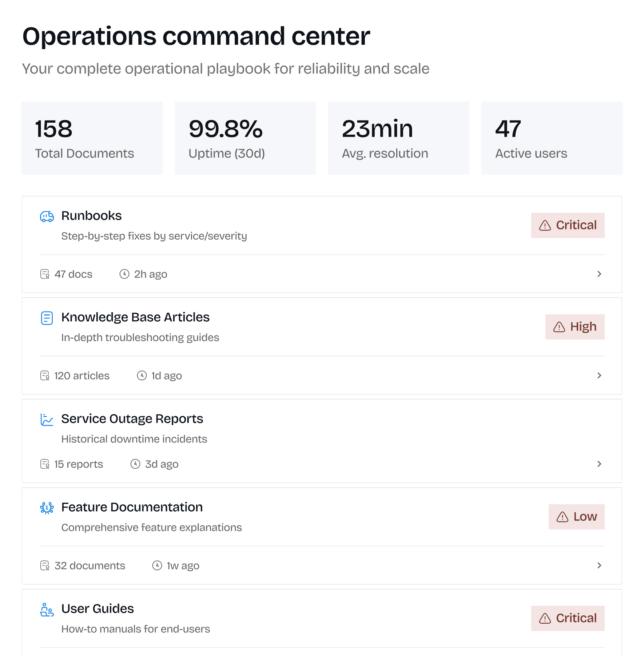This screenshot has width=644, height=655.
Task: Click the warning triangle in User Guides Critical badge
Action: tap(545, 618)
